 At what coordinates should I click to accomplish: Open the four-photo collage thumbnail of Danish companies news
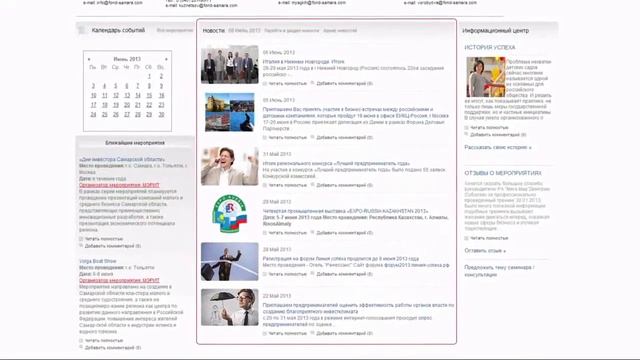tap(229, 112)
